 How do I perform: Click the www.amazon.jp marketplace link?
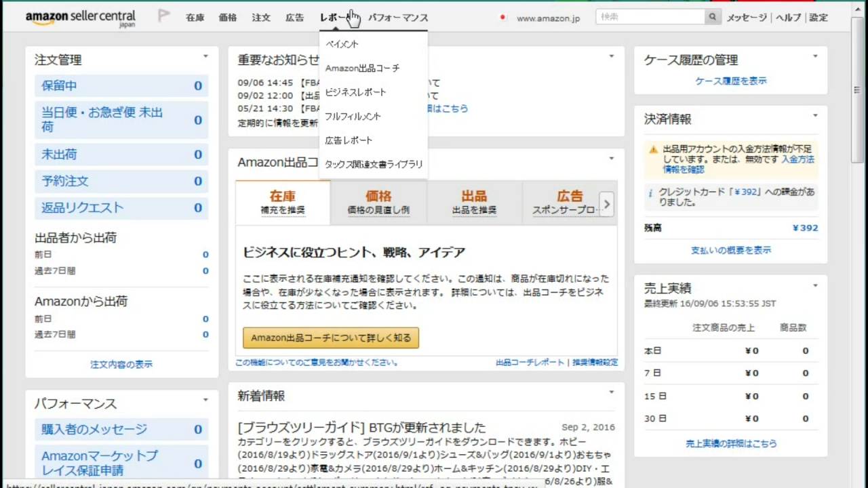[548, 18]
